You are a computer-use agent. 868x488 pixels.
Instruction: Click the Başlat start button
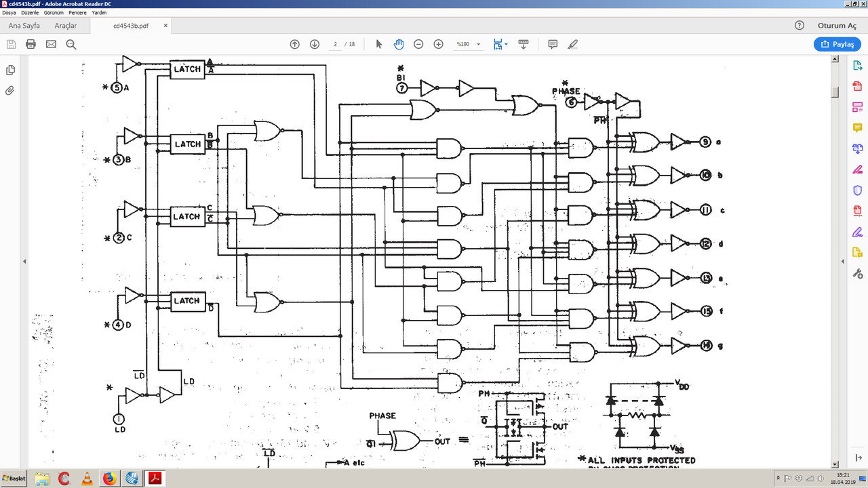[14, 479]
